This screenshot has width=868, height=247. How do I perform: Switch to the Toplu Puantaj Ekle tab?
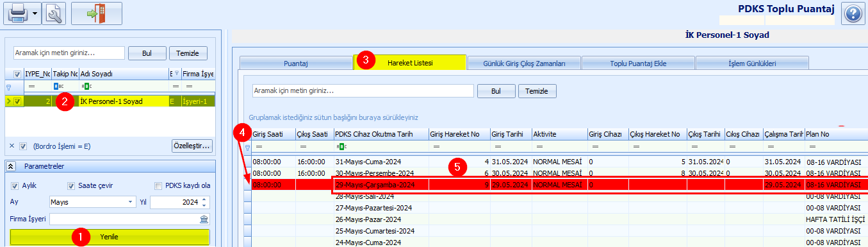(x=637, y=63)
